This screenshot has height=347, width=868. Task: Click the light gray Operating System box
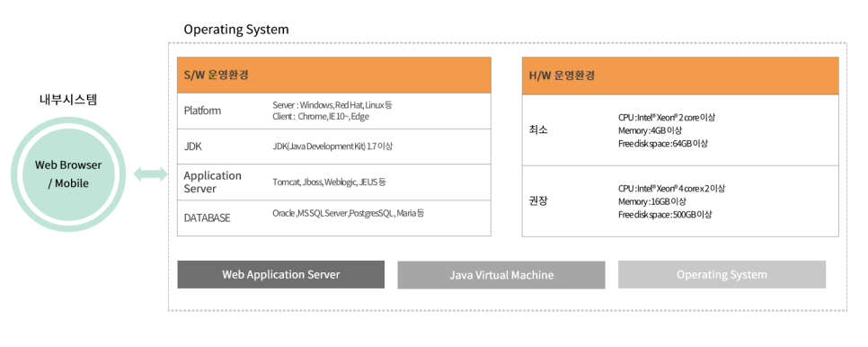click(x=722, y=274)
